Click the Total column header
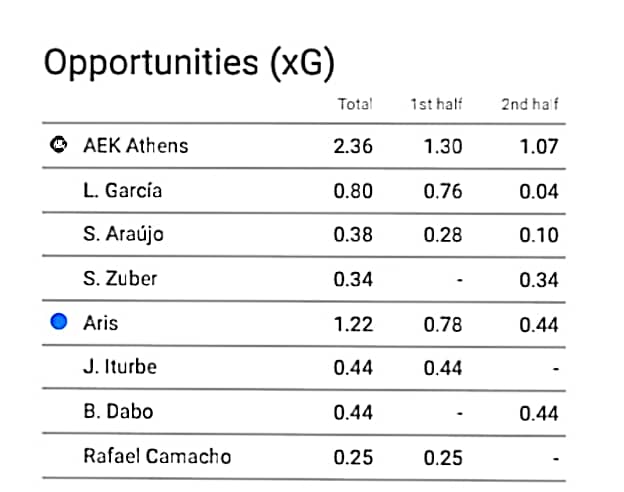Screen dimensions: 624x492 click(355, 104)
